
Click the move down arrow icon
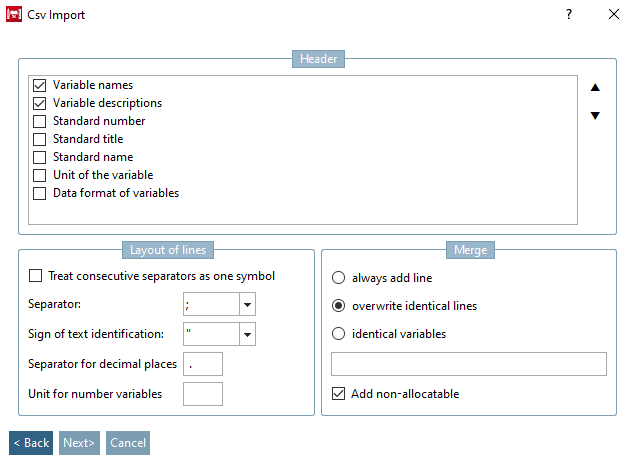pyautogui.click(x=595, y=116)
